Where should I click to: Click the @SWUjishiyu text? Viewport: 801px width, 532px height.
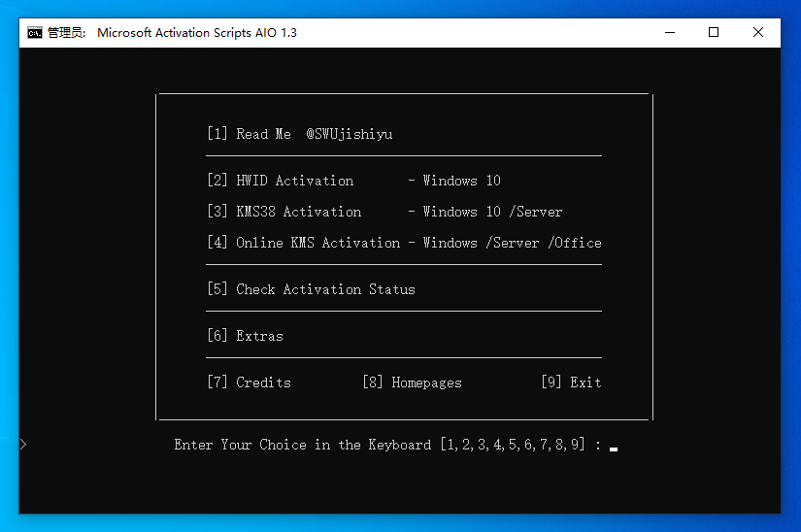[350, 134]
